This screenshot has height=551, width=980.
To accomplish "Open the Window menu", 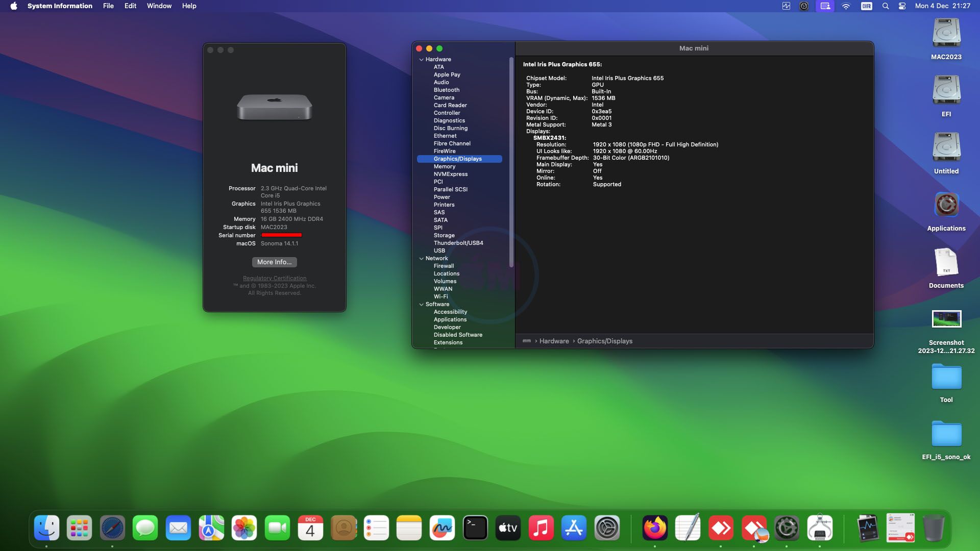I will click(x=159, y=6).
